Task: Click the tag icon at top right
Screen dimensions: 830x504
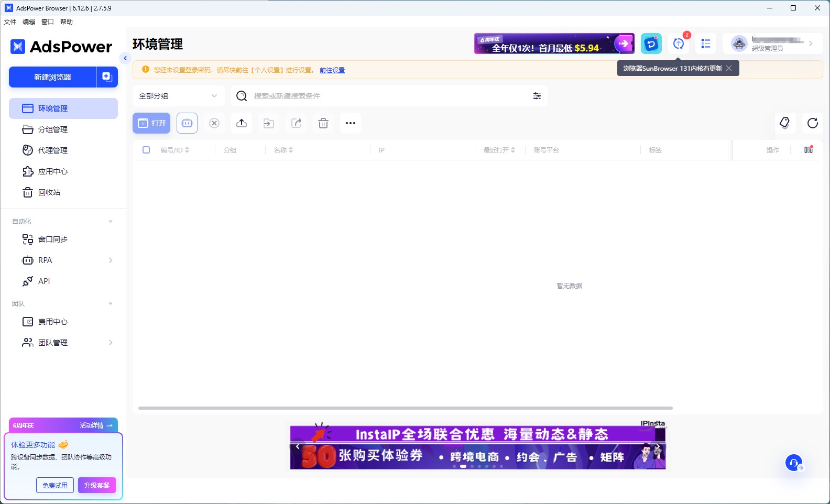Action: pos(785,123)
